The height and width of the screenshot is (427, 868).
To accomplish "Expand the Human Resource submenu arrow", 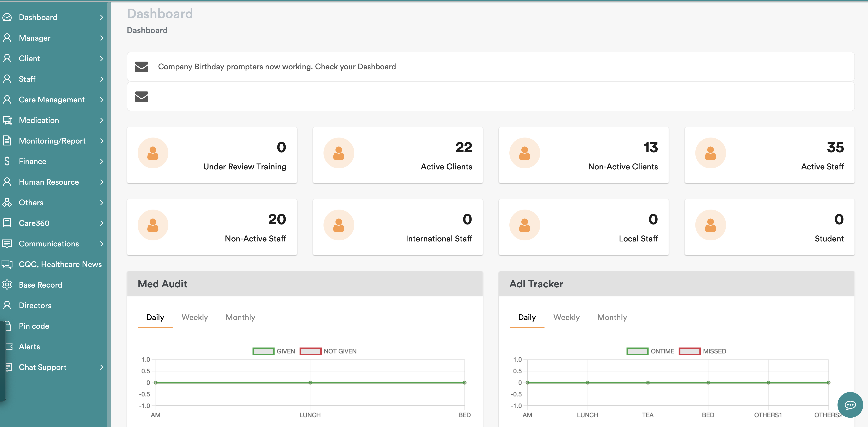I will tap(101, 182).
